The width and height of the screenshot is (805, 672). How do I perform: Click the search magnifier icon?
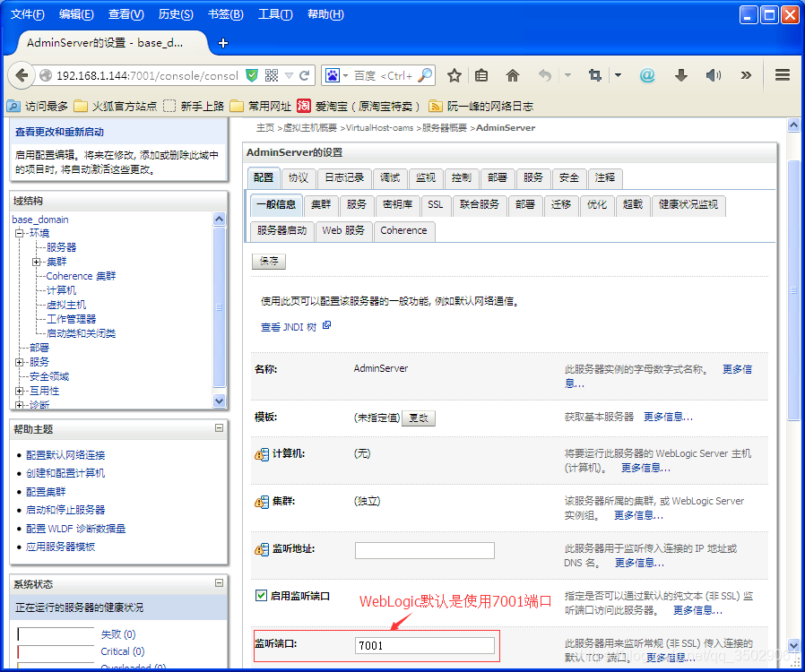pos(425,75)
